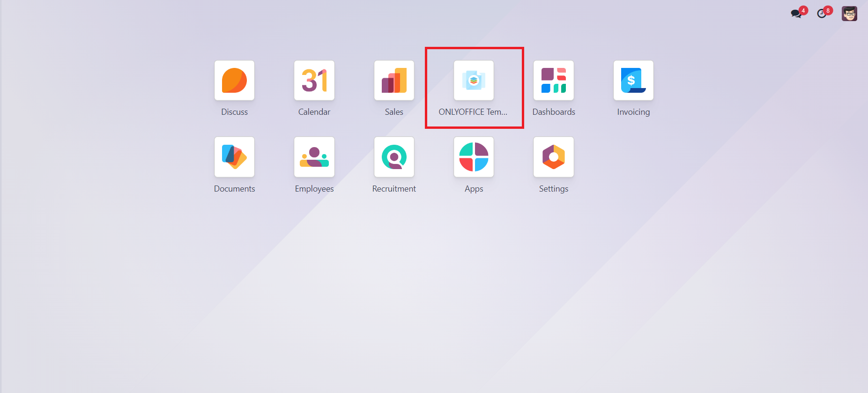Open the Documents app icon
The image size is (868, 393).
pos(234,157)
